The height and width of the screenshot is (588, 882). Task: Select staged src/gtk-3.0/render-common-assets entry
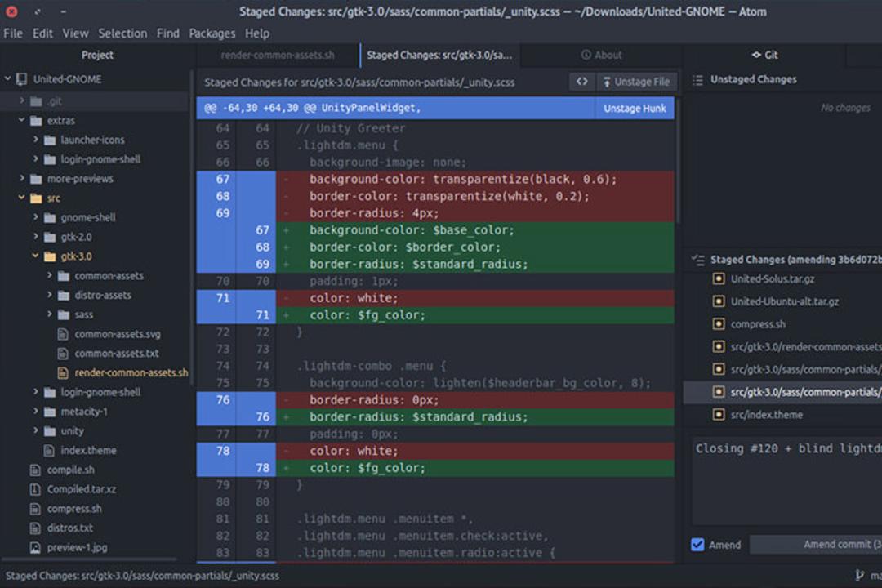pos(782,347)
